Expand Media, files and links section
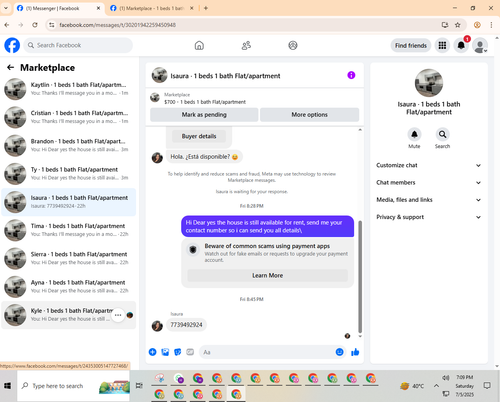This screenshot has height=402, width=500. 429,200
